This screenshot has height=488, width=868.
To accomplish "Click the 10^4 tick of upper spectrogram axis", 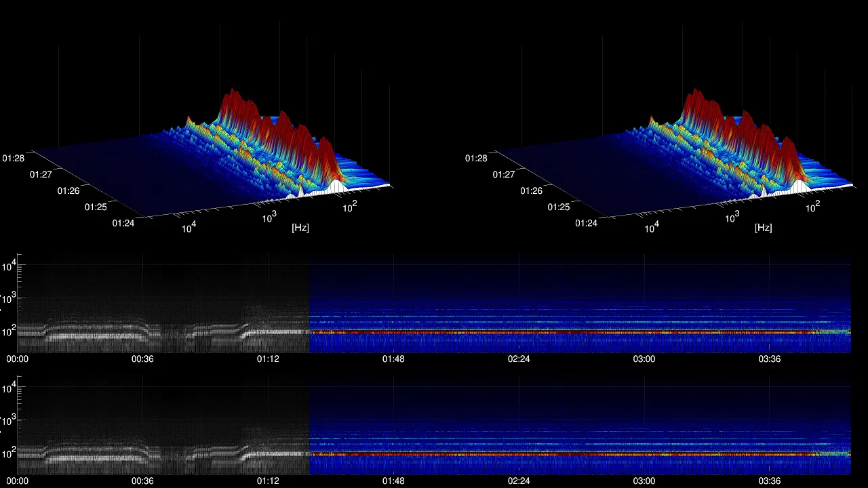I will tap(8, 266).
